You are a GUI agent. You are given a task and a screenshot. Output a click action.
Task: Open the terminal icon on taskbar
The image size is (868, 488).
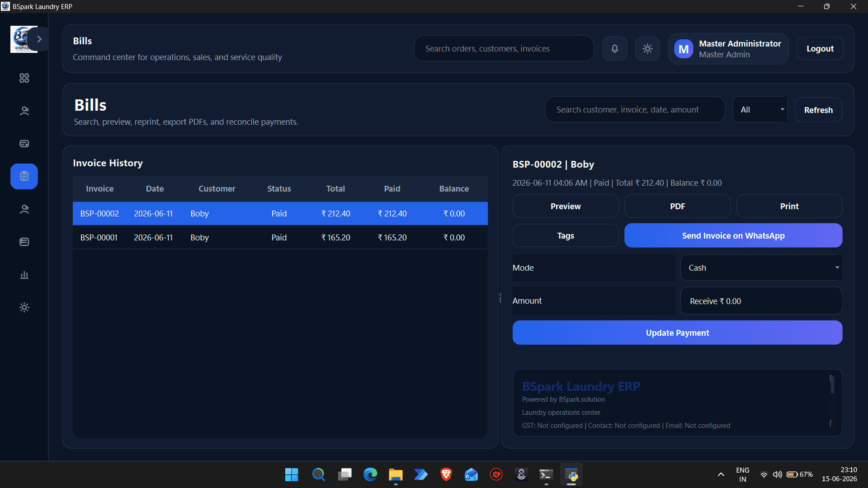coord(546,474)
